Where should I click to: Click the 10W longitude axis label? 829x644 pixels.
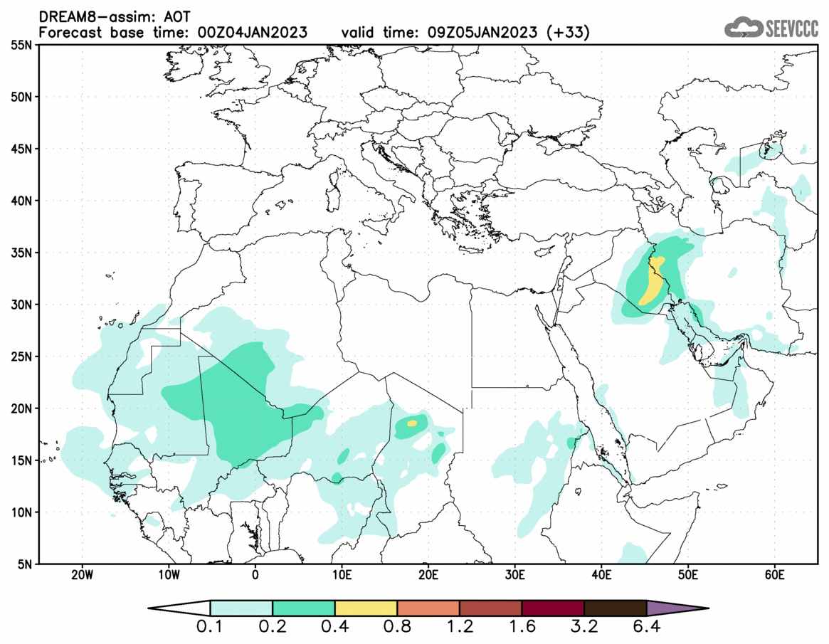[x=169, y=575]
